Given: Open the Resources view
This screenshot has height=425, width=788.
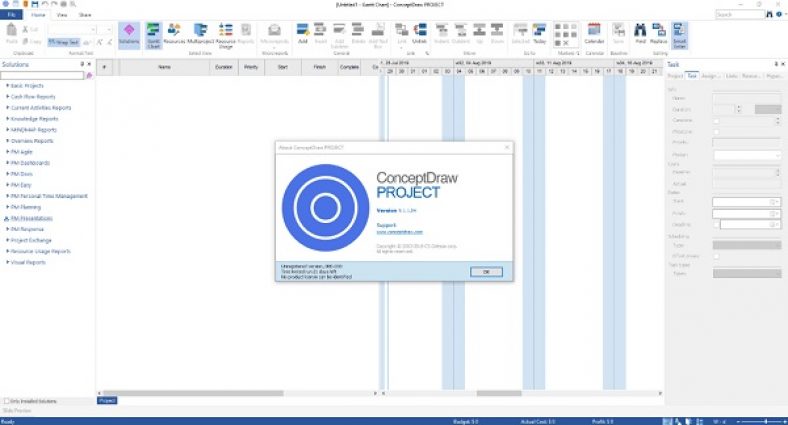Looking at the screenshot, I should [x=174, y=34].
